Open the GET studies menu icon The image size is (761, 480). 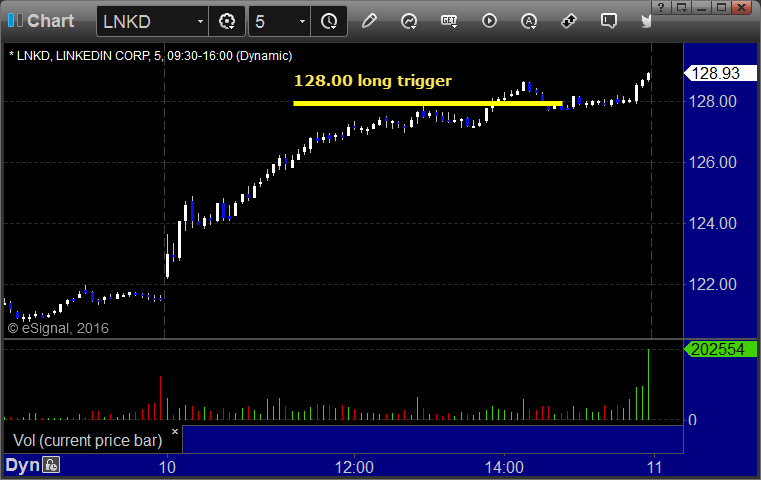449,21
